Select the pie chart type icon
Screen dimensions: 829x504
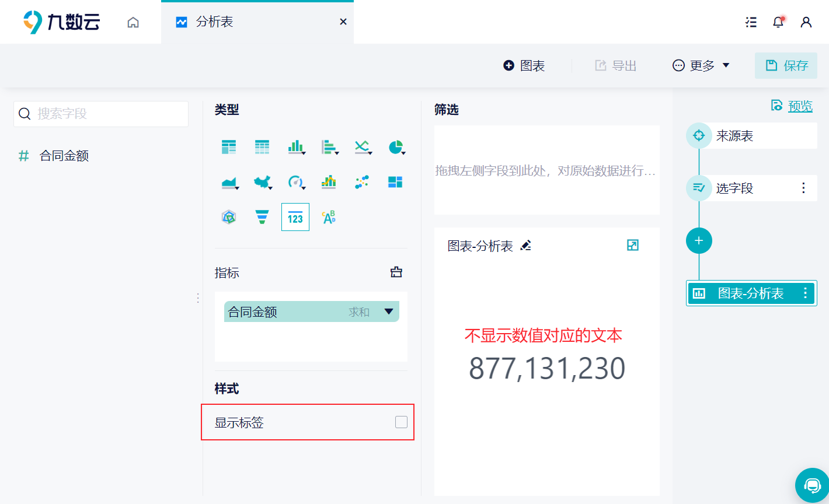coord(396,147)
